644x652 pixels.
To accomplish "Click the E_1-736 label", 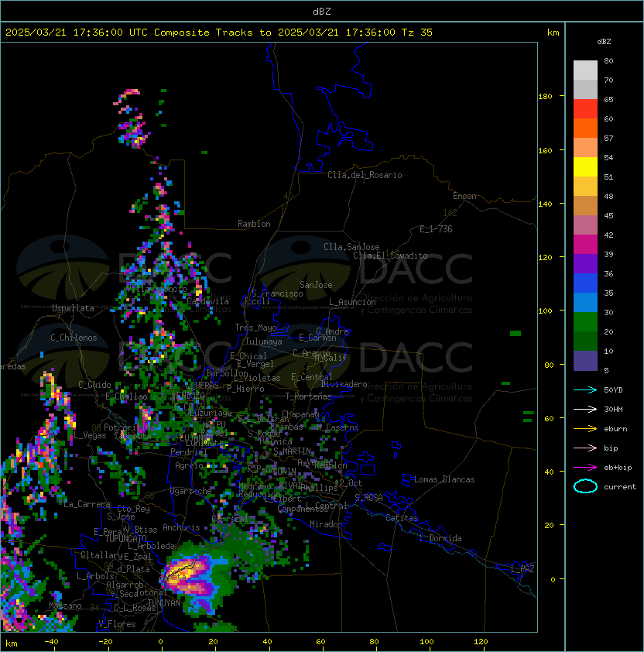I will coord(436,229).
